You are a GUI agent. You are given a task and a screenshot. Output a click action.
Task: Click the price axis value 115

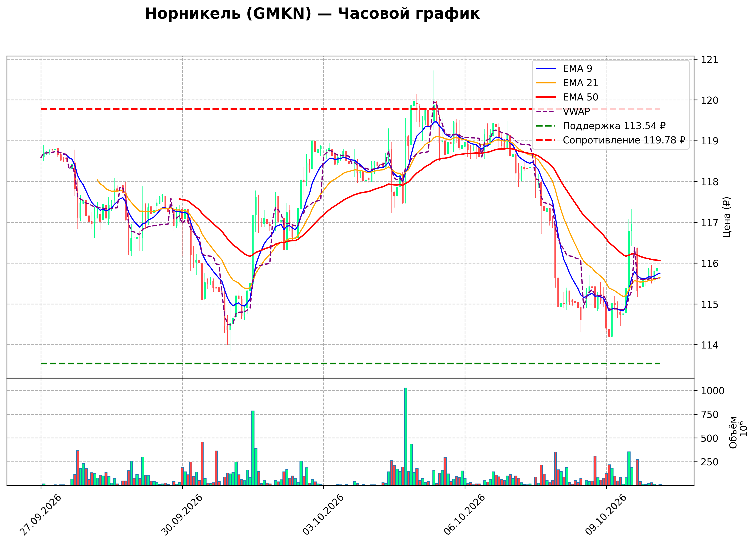click(x=710, y=305)
